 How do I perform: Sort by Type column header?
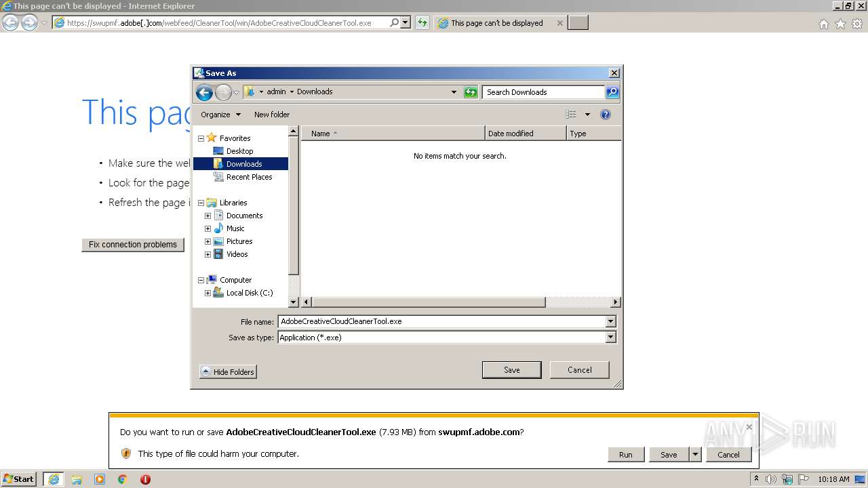(x=593, y=134)
